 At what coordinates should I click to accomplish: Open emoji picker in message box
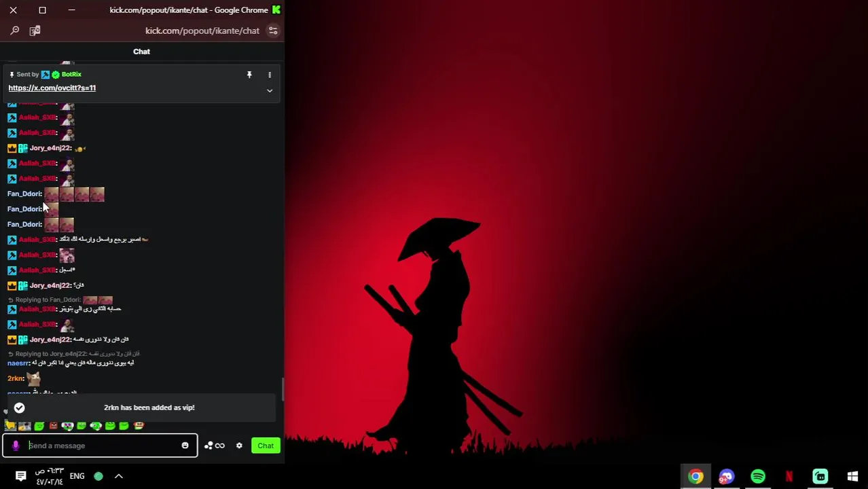[x=185, y=446]
